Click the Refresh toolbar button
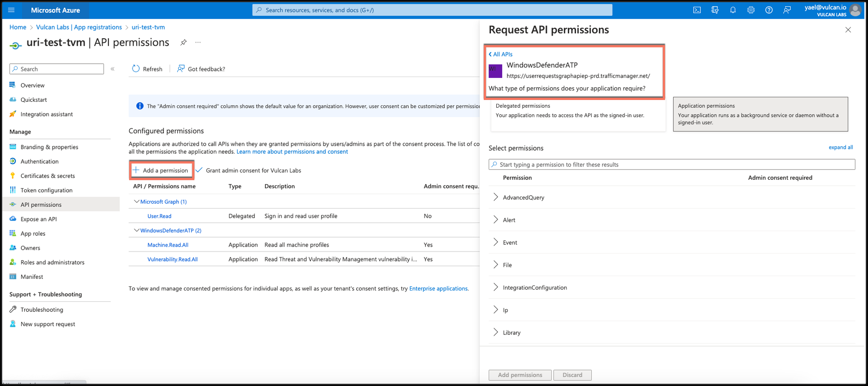The image size is (868, 386). (147, 69)
